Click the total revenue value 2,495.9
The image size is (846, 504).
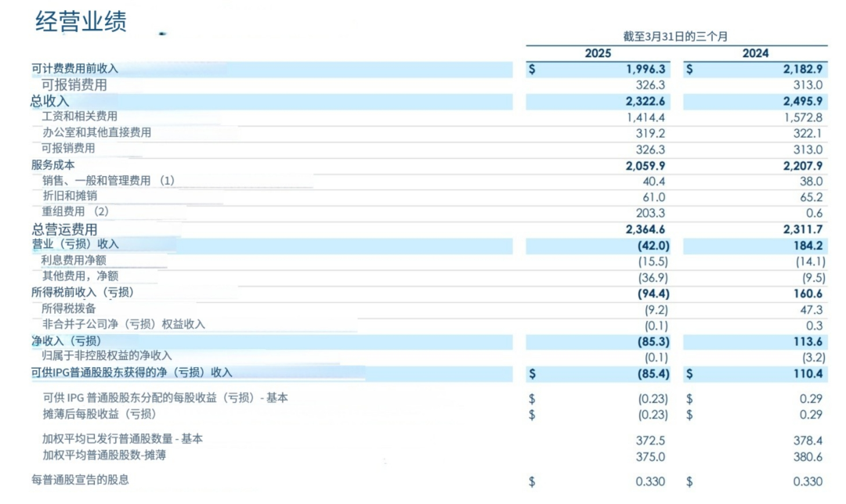click(x=803, y=101)
